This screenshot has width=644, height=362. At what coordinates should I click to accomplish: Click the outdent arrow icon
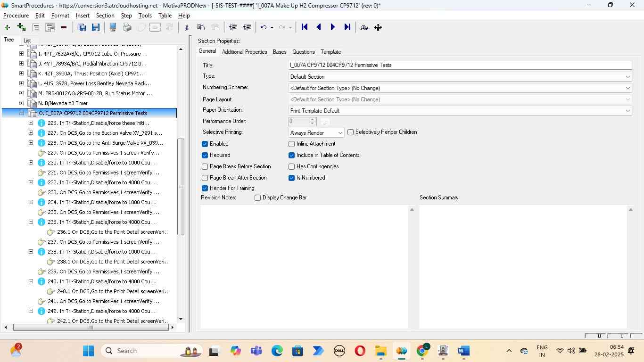point(232,27)
